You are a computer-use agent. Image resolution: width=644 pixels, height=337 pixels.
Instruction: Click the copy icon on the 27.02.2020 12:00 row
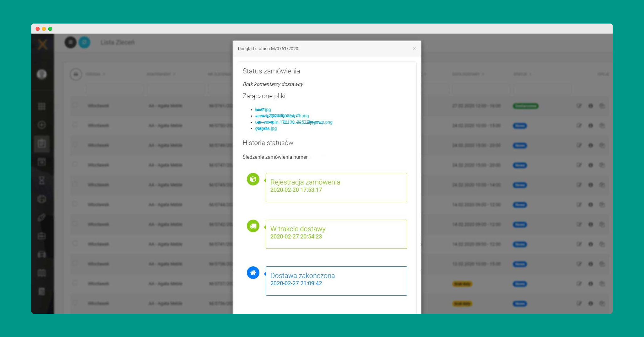pos(602,106)
